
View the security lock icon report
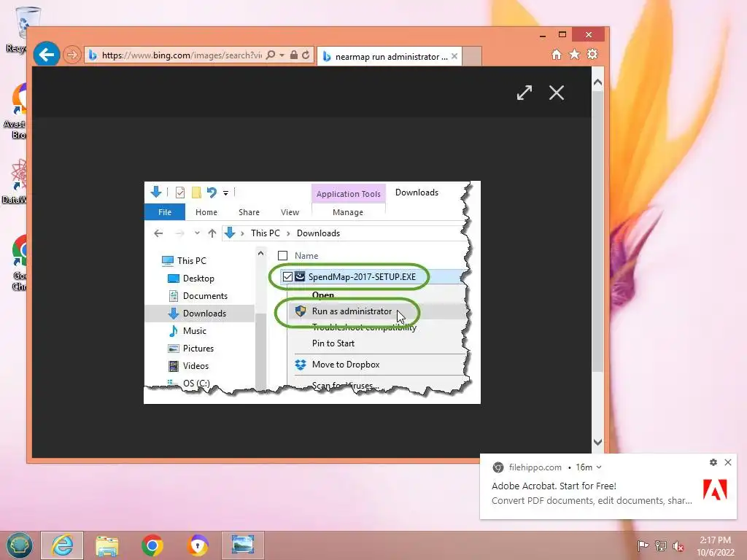tap(294, 55)
